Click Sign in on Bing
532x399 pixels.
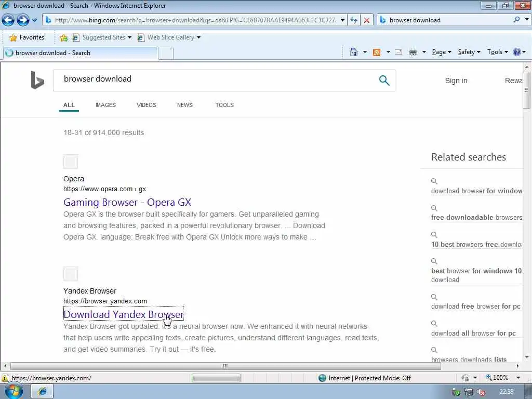pos(456,81)
